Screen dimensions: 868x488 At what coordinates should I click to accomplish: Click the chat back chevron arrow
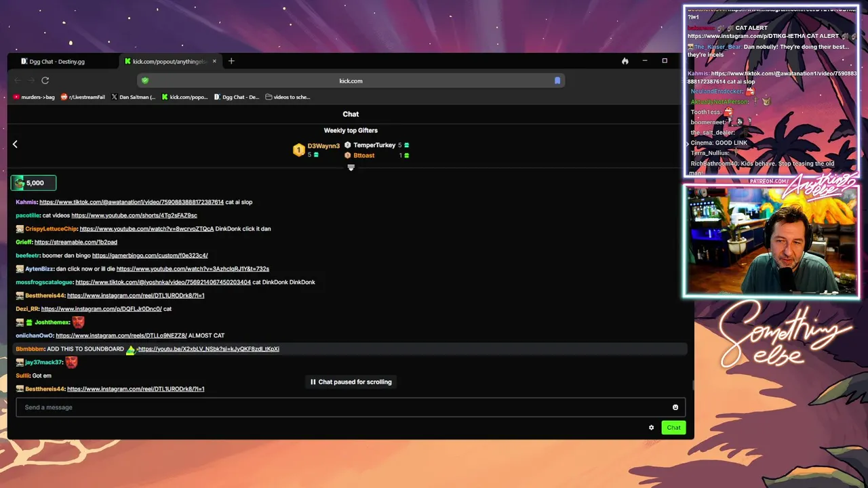coord(15,144)
